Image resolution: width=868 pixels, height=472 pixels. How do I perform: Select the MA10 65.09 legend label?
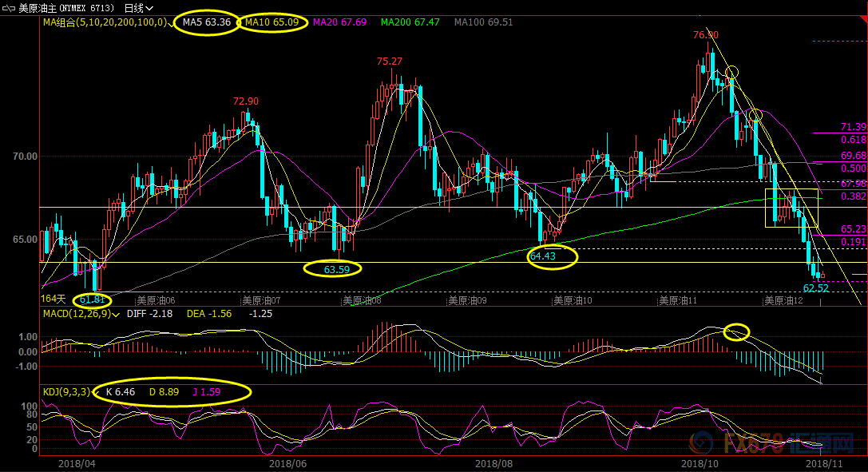pyautogui.click(x=271, y=22)
